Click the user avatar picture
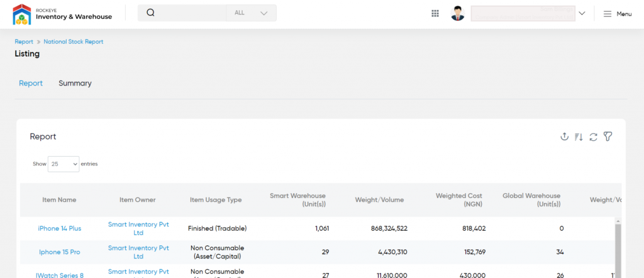This screenshot has height=278, width=644. pyautogui.click(x=458, y=14)
